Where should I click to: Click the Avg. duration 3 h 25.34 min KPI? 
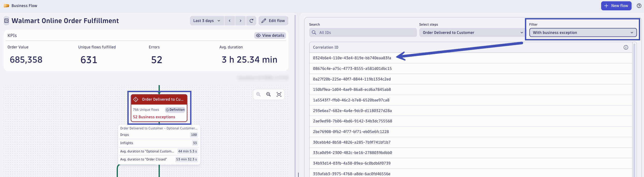(250, 60)
